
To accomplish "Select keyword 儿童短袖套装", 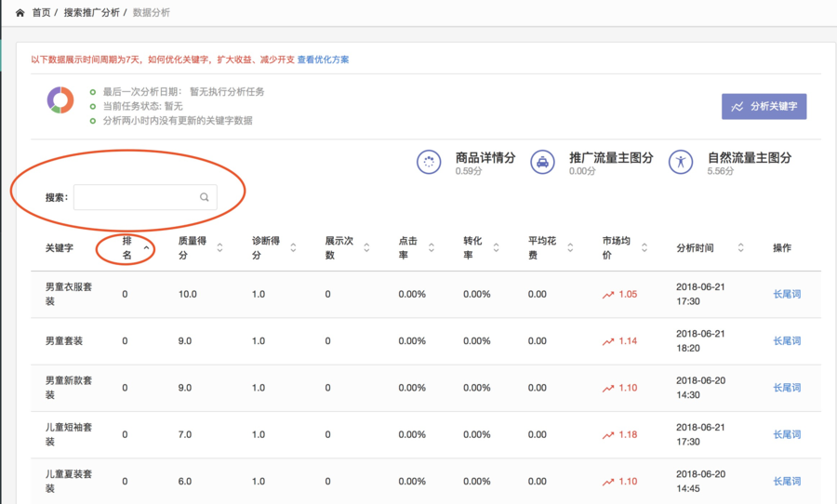I will (68, 434).
